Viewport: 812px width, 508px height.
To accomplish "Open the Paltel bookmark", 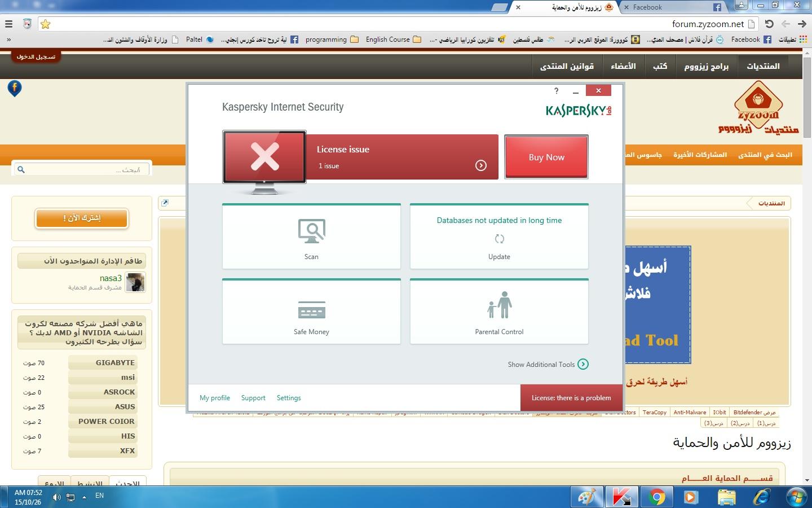I will pos(200,40).
